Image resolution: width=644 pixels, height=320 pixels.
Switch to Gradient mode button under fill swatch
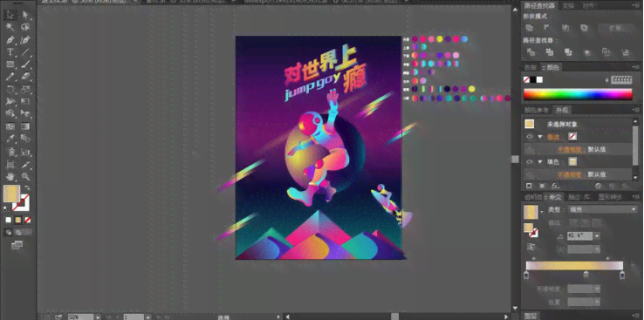18,220
